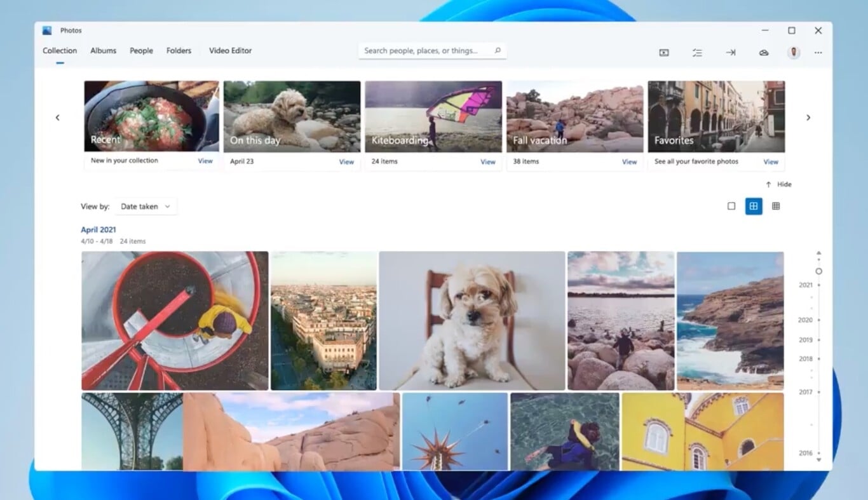
Task: Open the rocky shoreline lake photo
Action: tap(621, 321)
